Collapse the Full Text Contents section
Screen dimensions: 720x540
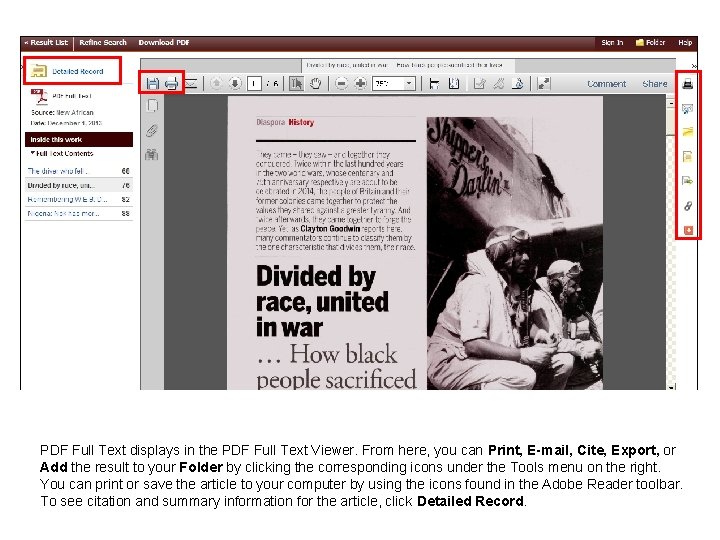[62, 153]
